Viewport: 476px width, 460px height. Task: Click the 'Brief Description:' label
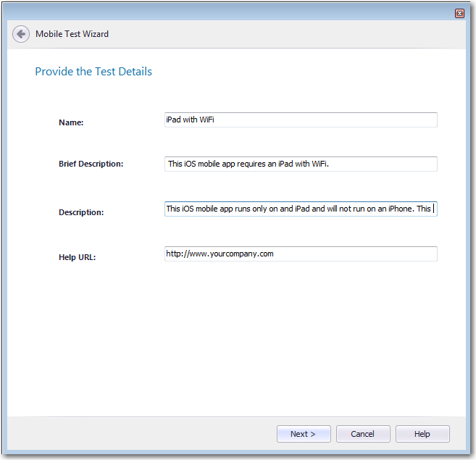tap(91, 164)
